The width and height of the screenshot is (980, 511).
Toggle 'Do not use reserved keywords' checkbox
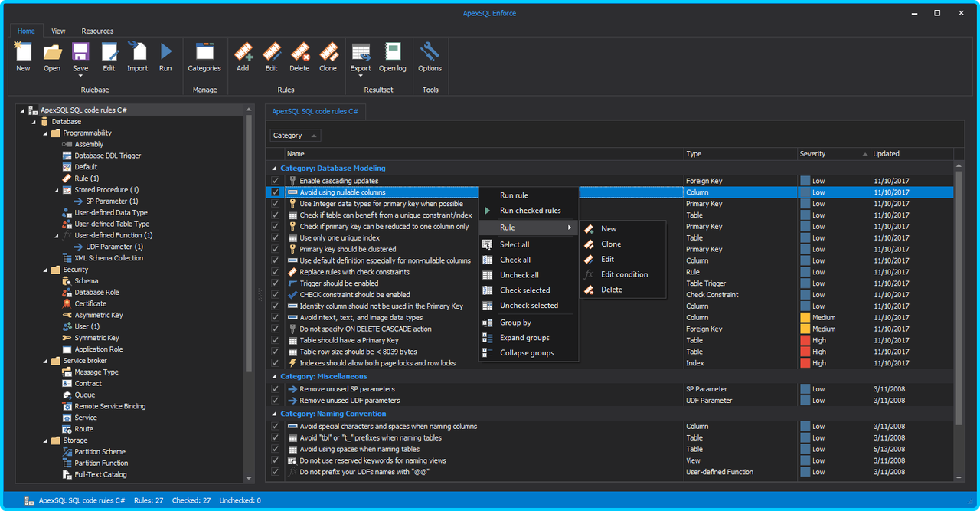(276, 460)
